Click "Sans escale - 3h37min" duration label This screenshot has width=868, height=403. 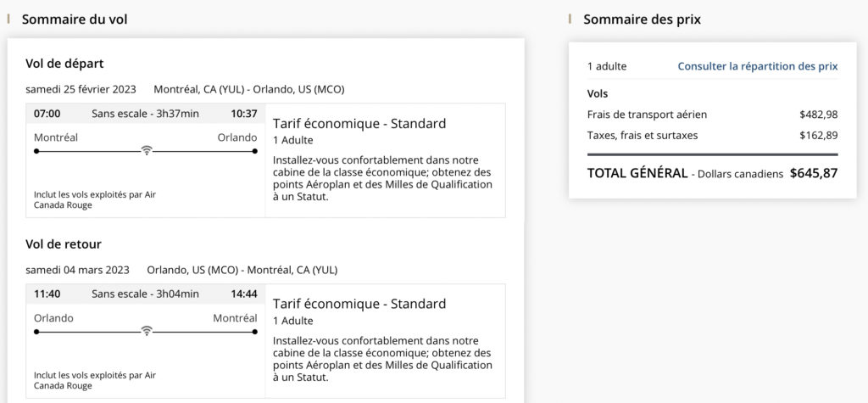point(145,114)
